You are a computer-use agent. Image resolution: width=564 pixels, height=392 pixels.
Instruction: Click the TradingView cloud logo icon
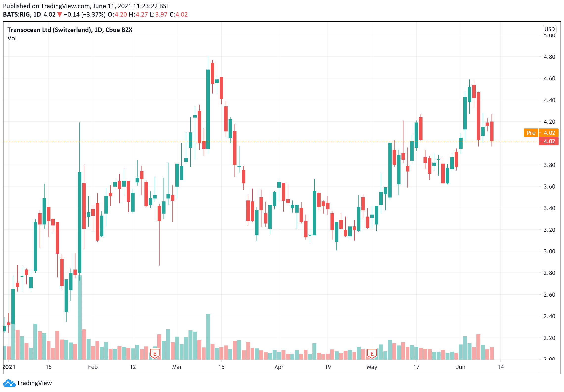pyautogui.click(x=9, y=383)
